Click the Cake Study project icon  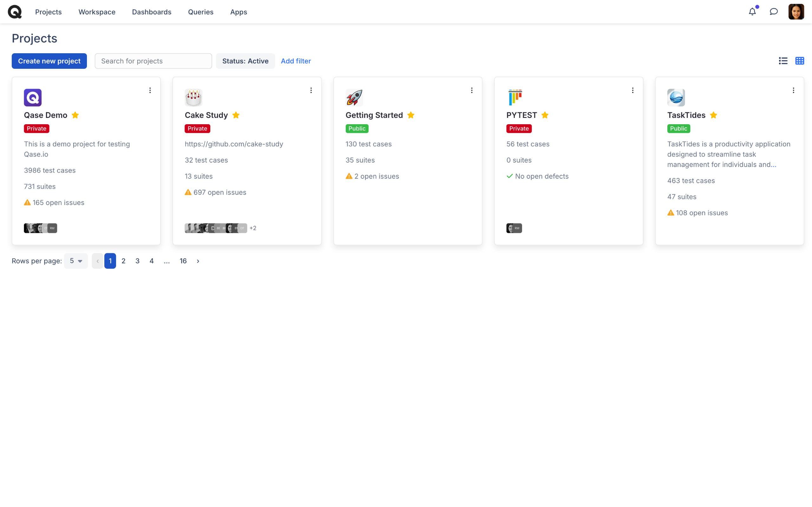click(193, 98)
